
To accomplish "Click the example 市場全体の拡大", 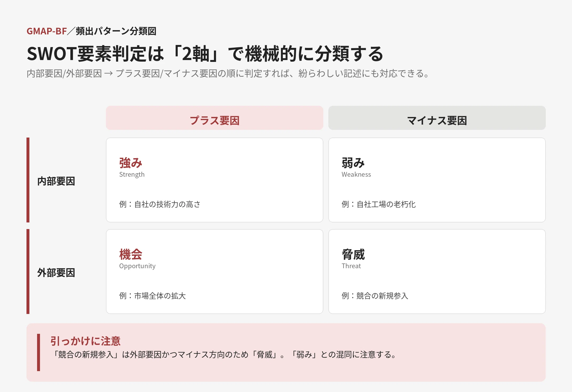I will [153, 296].
